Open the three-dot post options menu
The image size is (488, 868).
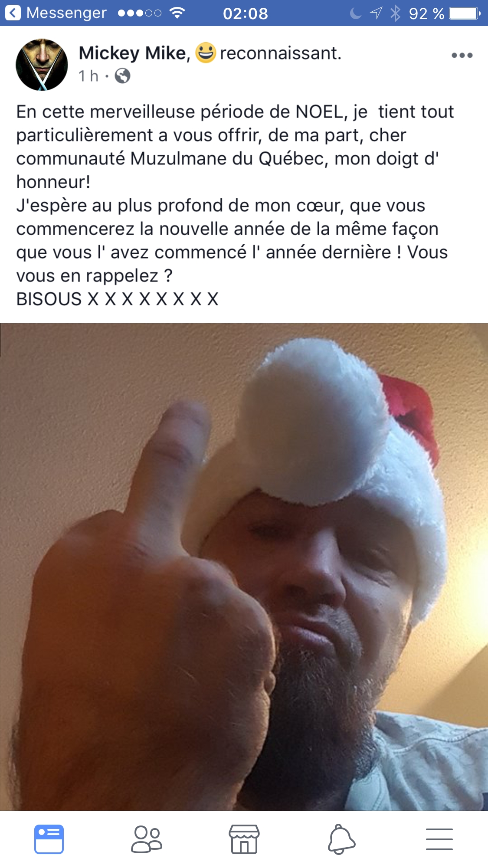(x=462, y=55)
